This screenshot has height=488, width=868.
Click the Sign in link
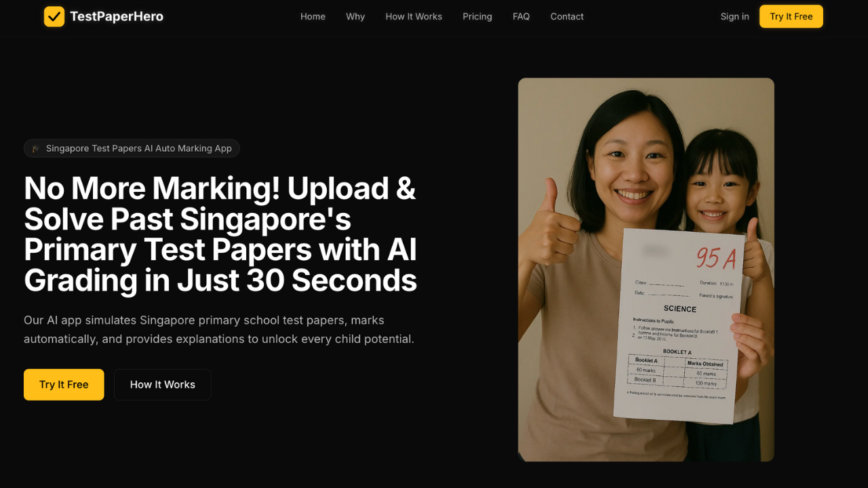pyautogui.click(x=735, y=16)
